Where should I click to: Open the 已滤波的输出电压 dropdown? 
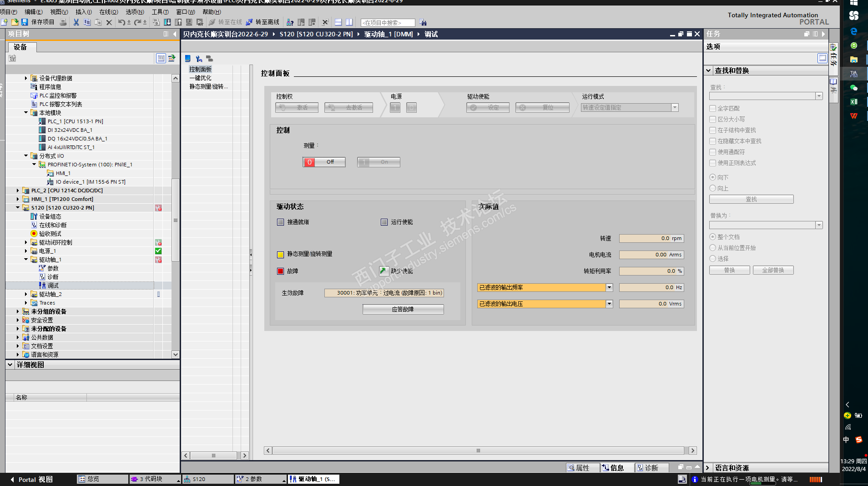pyautogui.click(x=609, y=304)
